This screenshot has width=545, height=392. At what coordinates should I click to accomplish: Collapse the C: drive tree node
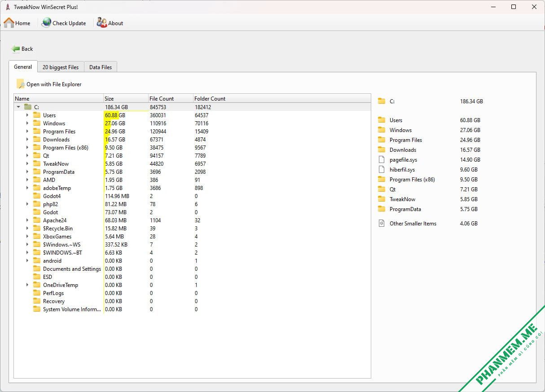click(x=18, y=107)
